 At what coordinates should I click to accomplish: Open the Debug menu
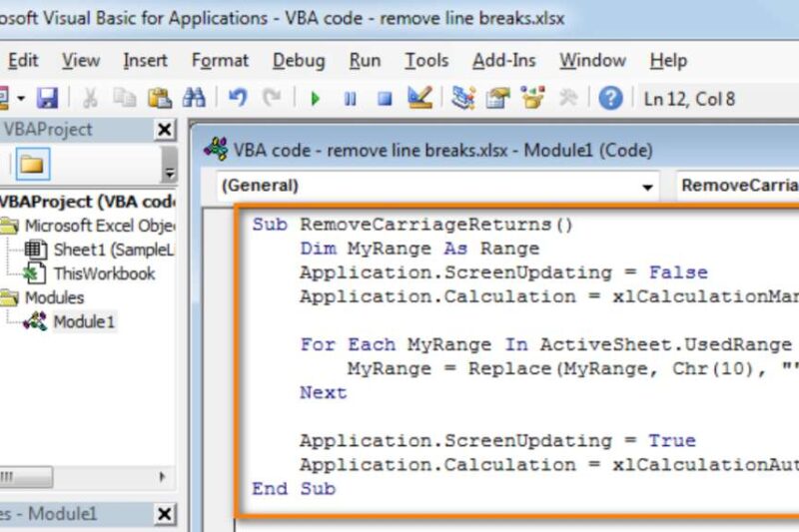(299, 61)
